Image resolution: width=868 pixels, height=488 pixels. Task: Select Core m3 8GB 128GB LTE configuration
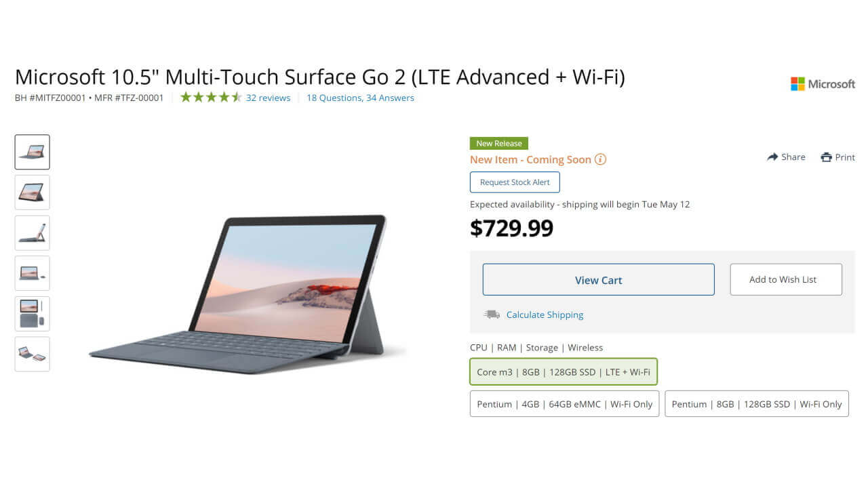pos(564,371)
